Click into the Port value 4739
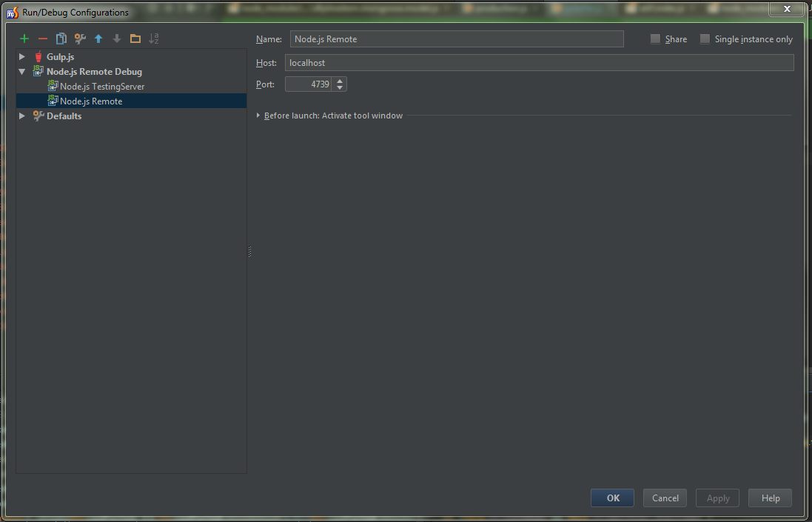Screen dimensions: 812x522 pyautogui.click(x=308, y=84)
